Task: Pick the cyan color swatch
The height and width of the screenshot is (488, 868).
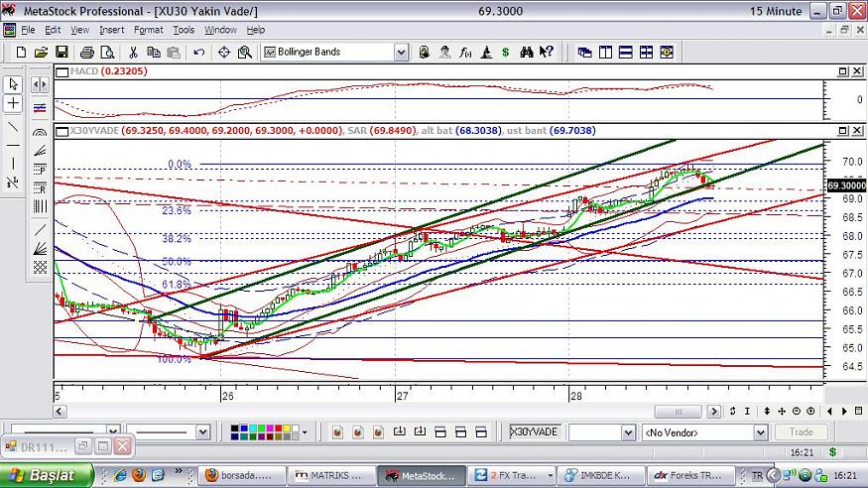Action: (x=252, y=428)
